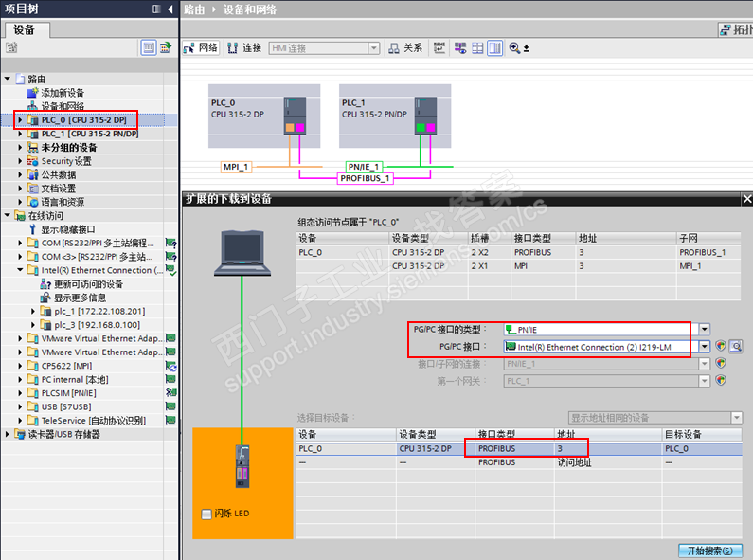Click the PROFIBUS_1 subnet label
This screenshot has width=753, height=560.
pyautogui.click(x=365, y=179)
